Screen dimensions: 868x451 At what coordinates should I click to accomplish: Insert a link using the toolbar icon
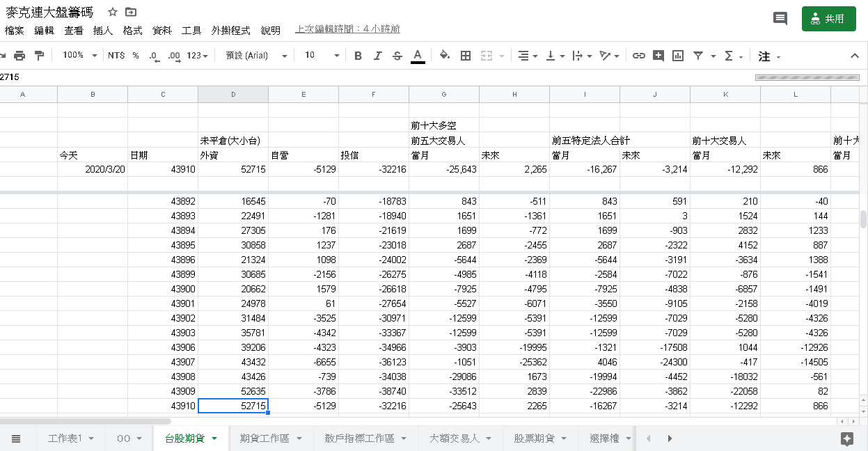pos(638,56)
